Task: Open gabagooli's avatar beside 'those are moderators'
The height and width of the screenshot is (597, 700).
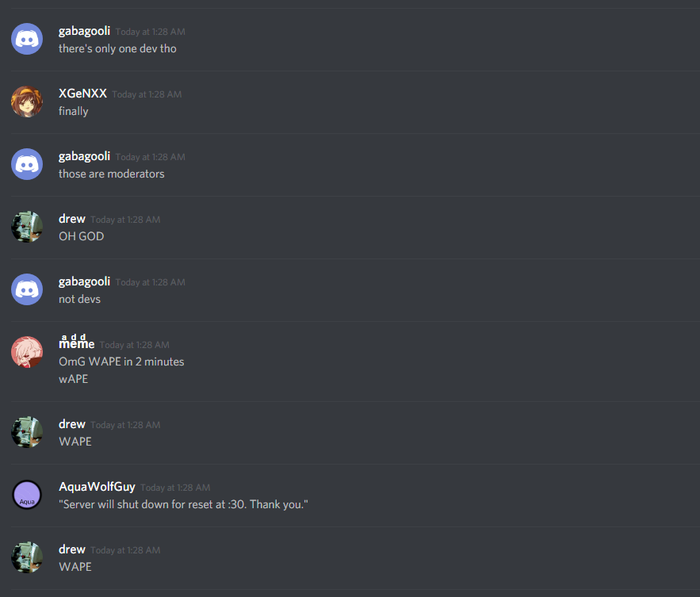Action: click(27, 164)
